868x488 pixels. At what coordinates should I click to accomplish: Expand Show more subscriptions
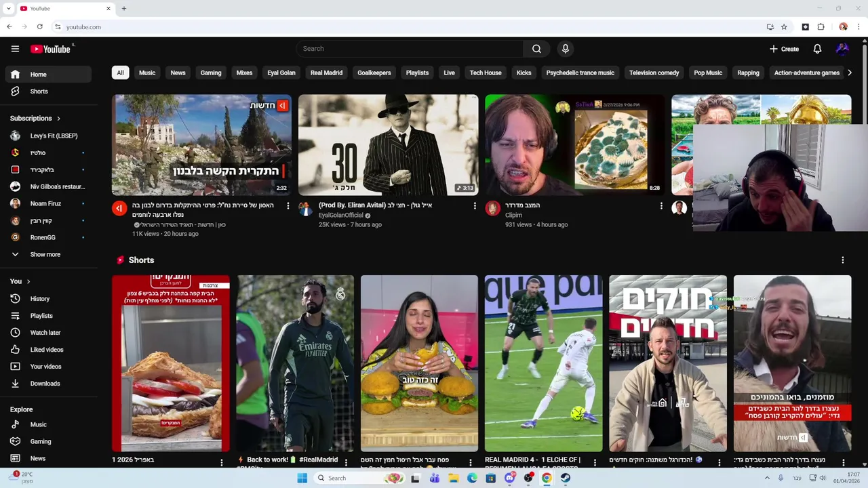tap(48, 255)
